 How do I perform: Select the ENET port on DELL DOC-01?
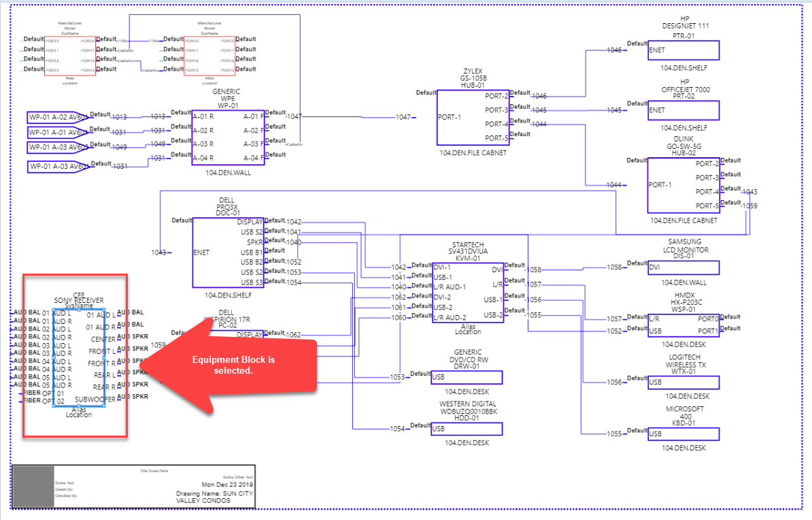click(201, 253)
